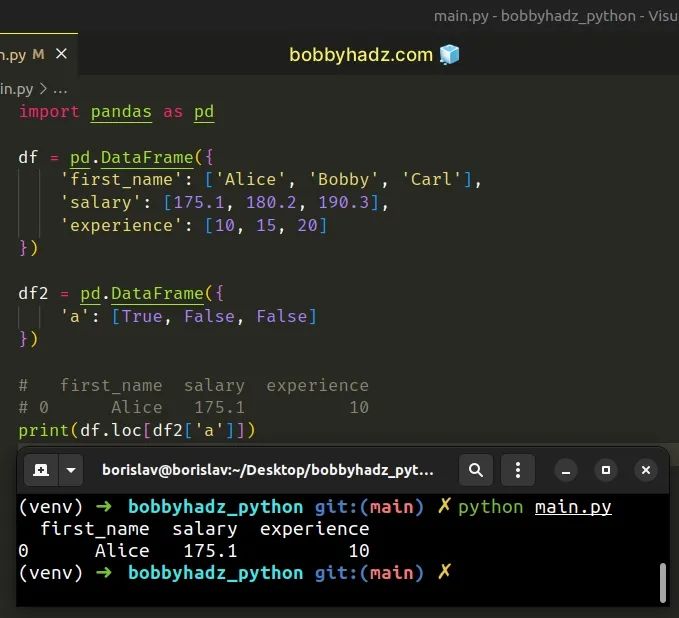The image size is (679, 618).
Task: Click value 15 in experience list
Action: pos(266,225)
